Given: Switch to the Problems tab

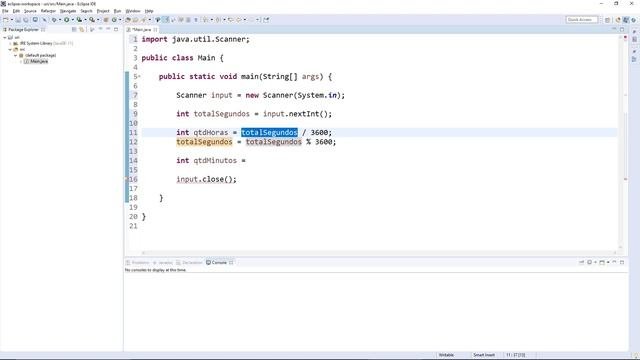Looking at the screenshot, I should [138, 262].
